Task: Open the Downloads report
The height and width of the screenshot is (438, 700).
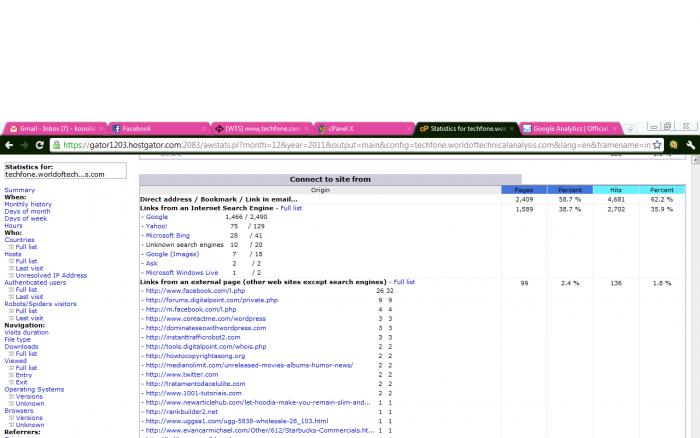Action: (21, 346)
